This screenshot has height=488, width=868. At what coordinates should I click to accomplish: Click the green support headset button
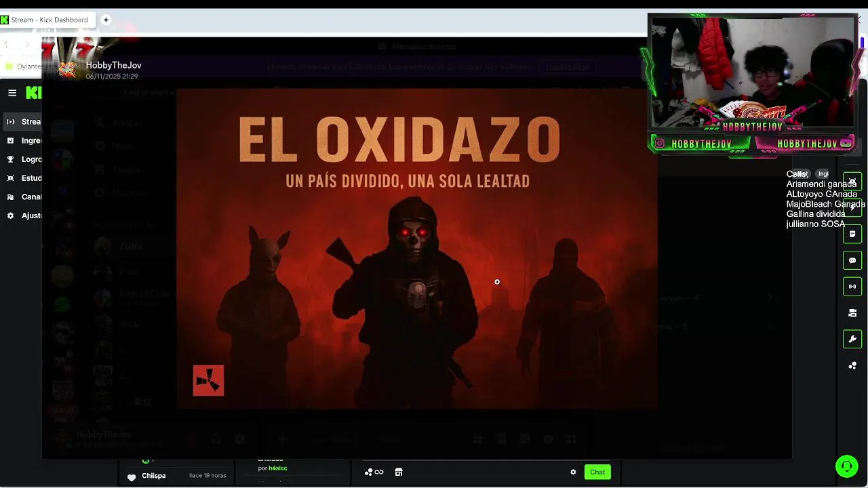tap(846, 466)
